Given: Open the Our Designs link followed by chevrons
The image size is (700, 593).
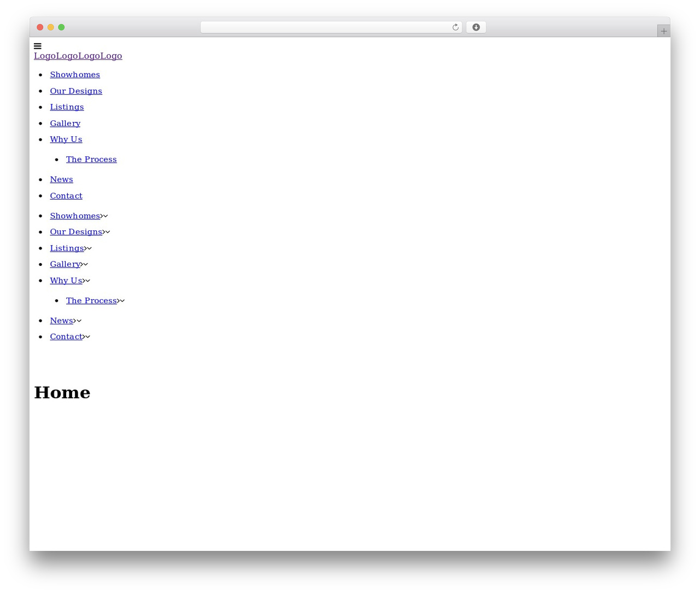Looking at the screenshot, I should point(76,232).
